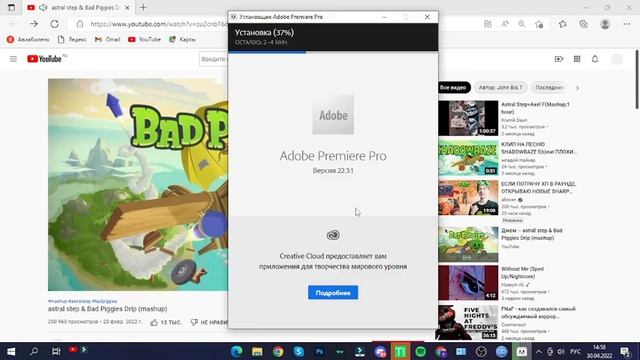This screenshot has width=640, height=360.
Task: Go to YouTube home via logo
Action: tap(44, 59)
